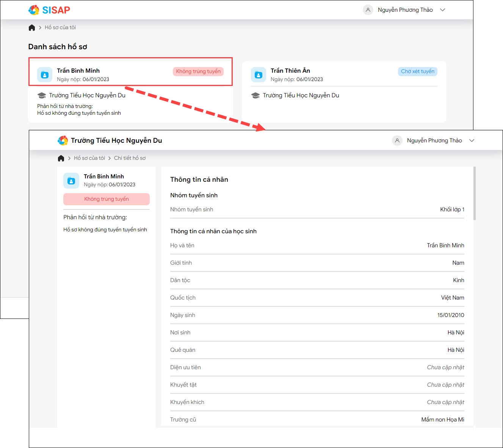Click the home icon in the top breadcrumb

coord(32,28)
